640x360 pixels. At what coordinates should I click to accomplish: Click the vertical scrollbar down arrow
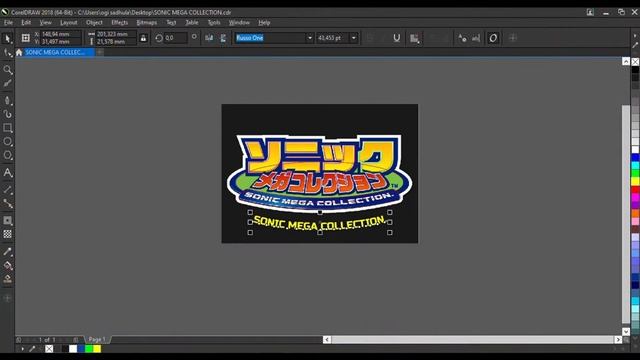[626, 331]
